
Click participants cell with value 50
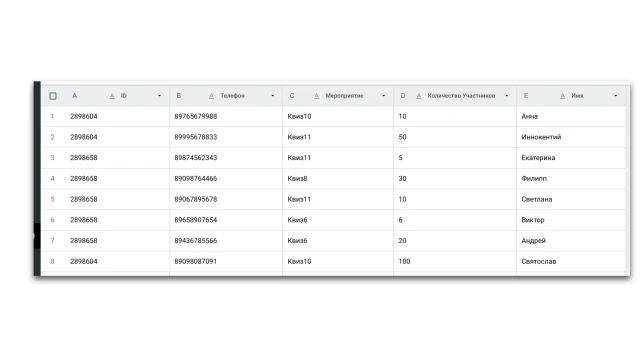[455, 137]
